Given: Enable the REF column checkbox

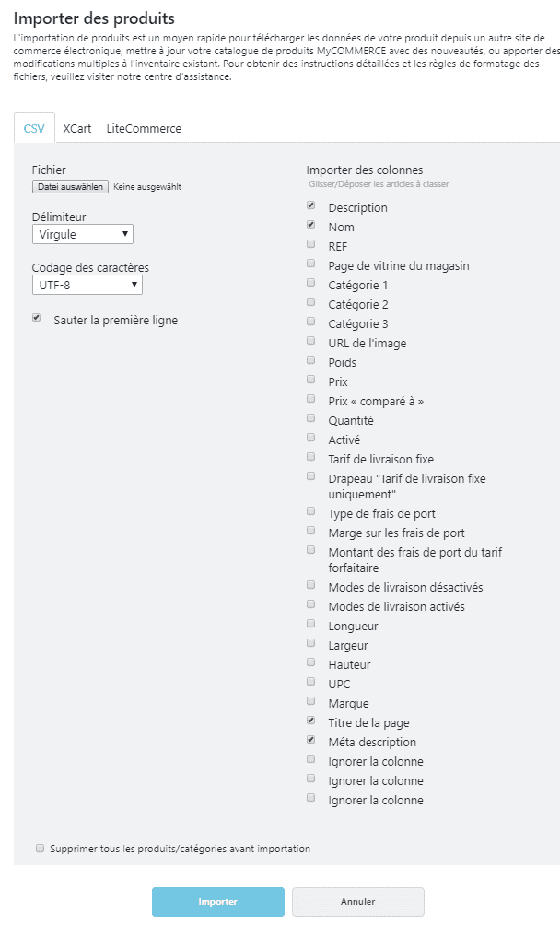Looking at the screenshot, I should (x=311, y=244).
